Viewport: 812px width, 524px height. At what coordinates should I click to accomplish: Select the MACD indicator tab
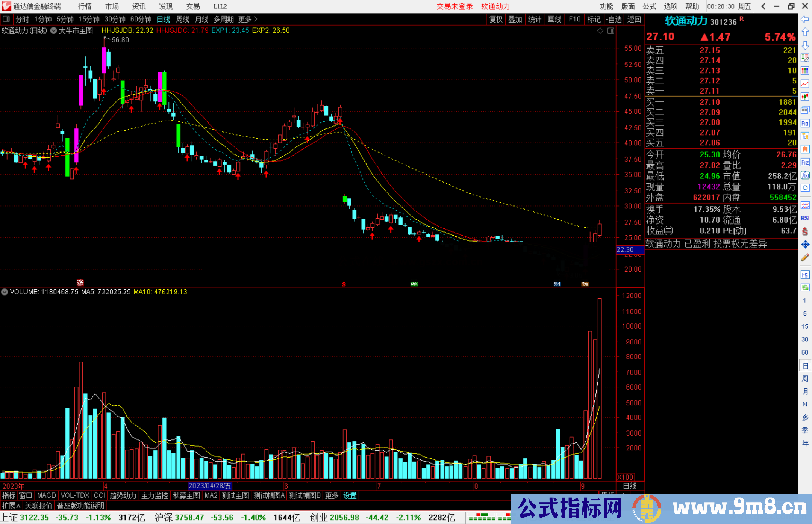pyautogui.click(x=47, y=496)
